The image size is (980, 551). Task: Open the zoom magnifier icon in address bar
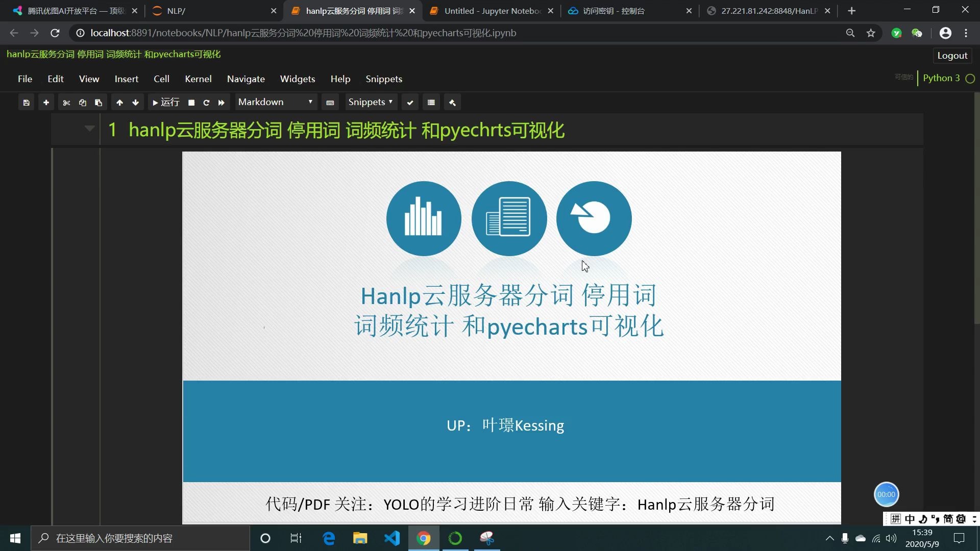[850, 33]
